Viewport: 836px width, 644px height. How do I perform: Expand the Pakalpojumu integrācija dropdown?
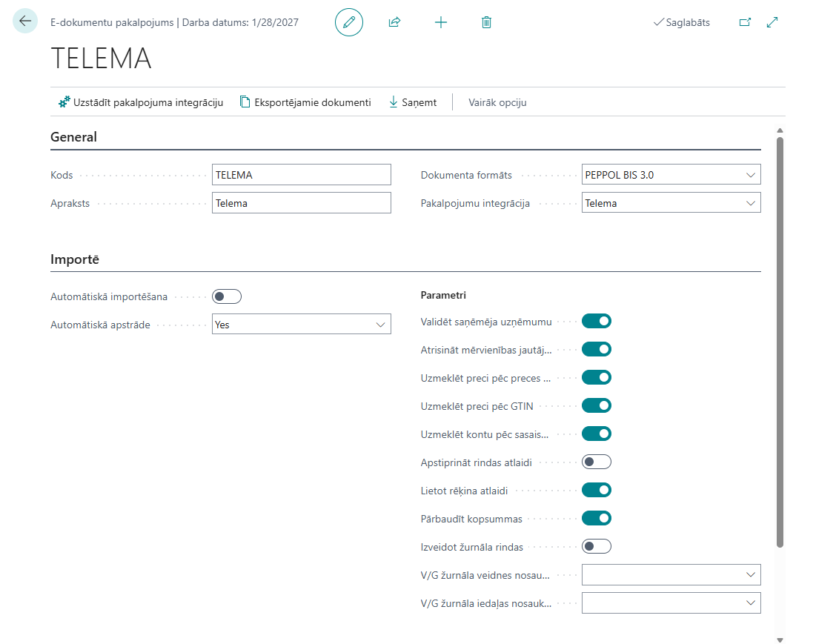671,203
